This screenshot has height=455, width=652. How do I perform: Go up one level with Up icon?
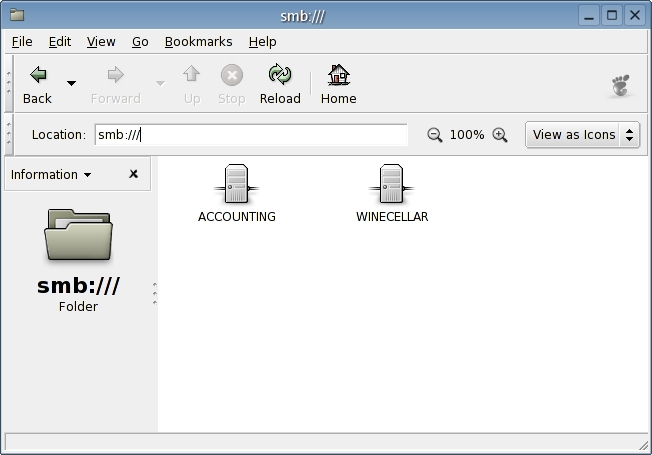pyautogui.click(x=191, y=76)
